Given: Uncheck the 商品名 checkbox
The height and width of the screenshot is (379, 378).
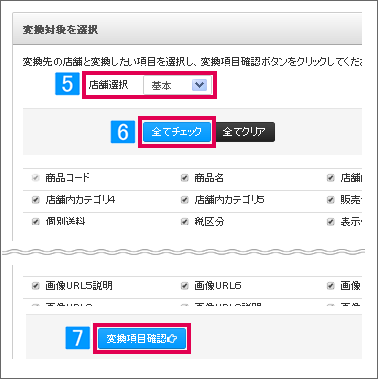Looking at the screenshot, I should (x=185, y=178).
